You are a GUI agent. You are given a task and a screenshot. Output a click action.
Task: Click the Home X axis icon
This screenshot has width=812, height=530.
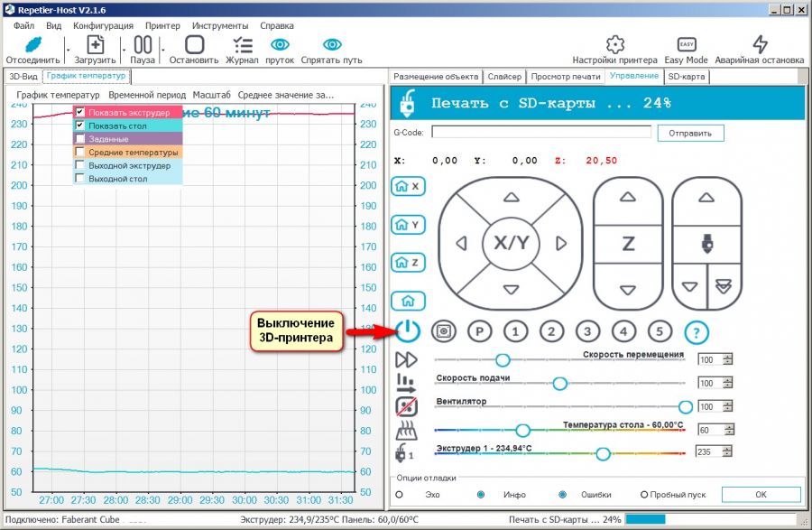pyautogui.click(x=407, y=186)
